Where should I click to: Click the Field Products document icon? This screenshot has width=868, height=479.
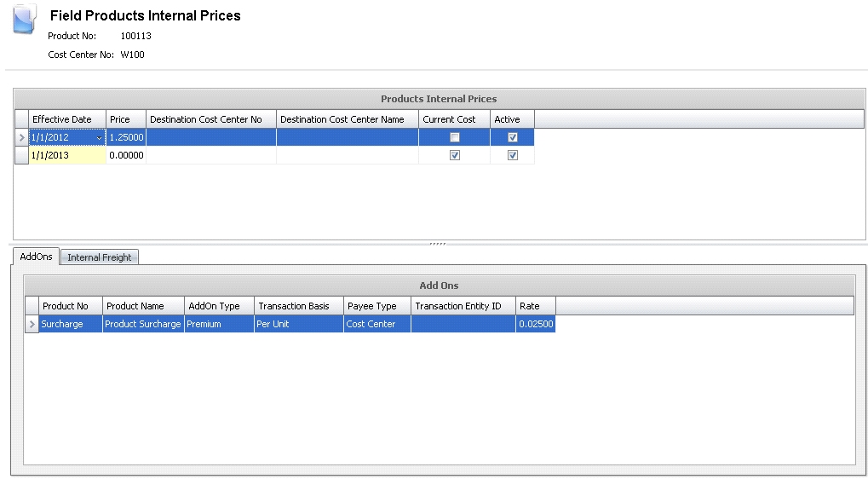(x=25, y=19)
